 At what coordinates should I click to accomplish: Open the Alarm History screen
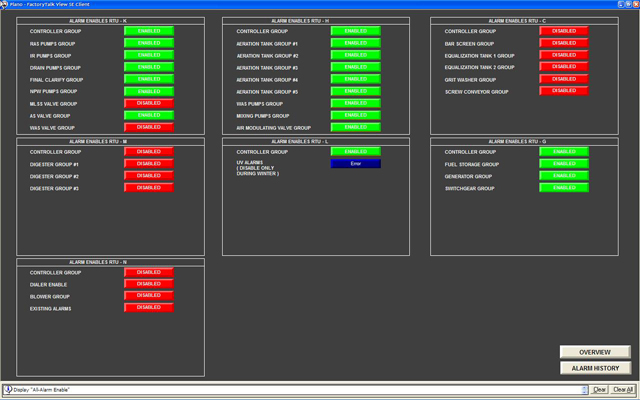pos(595,368)
